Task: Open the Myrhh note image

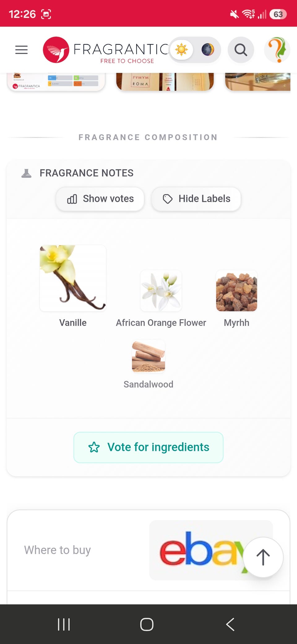Action: (237, 291)
